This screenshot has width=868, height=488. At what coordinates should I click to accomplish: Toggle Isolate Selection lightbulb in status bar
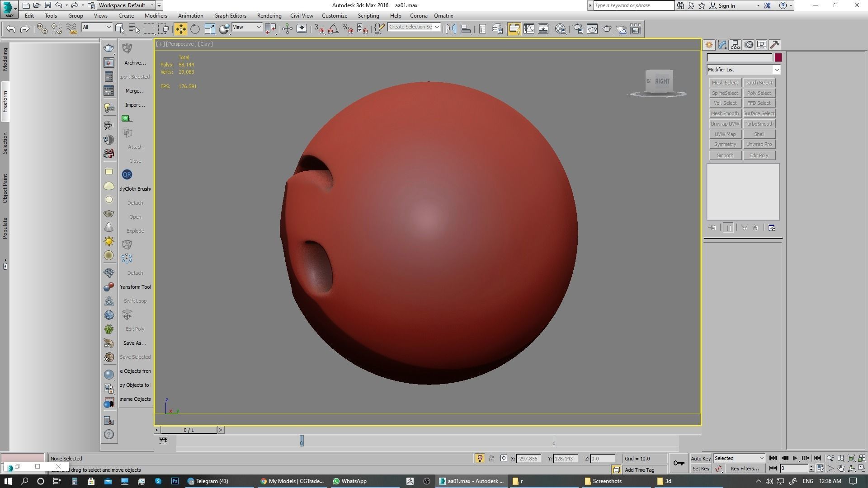tap(480, 459)
